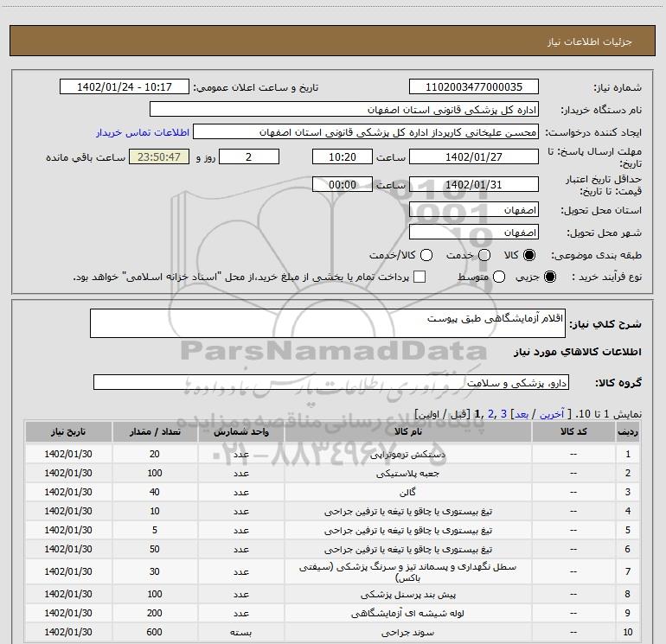Click the شماره نیاز field 1102003477000035

(x=474, y=87)
